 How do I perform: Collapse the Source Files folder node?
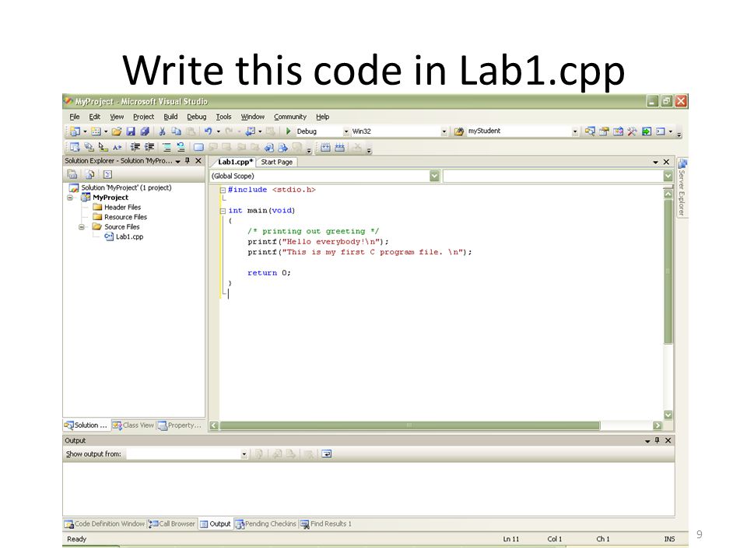click(82, 227)
